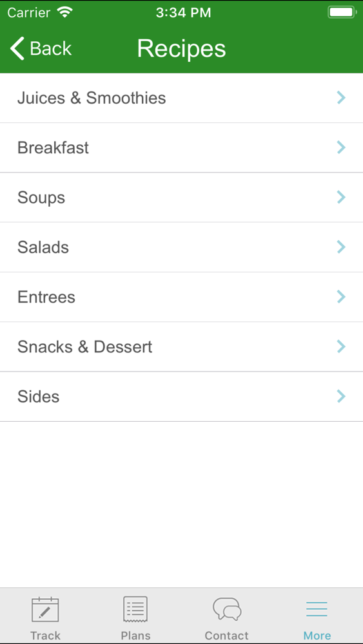Click the Entrees disclosure arrow
This screenshot has width=363, height=644.
[x=341, y=296]
